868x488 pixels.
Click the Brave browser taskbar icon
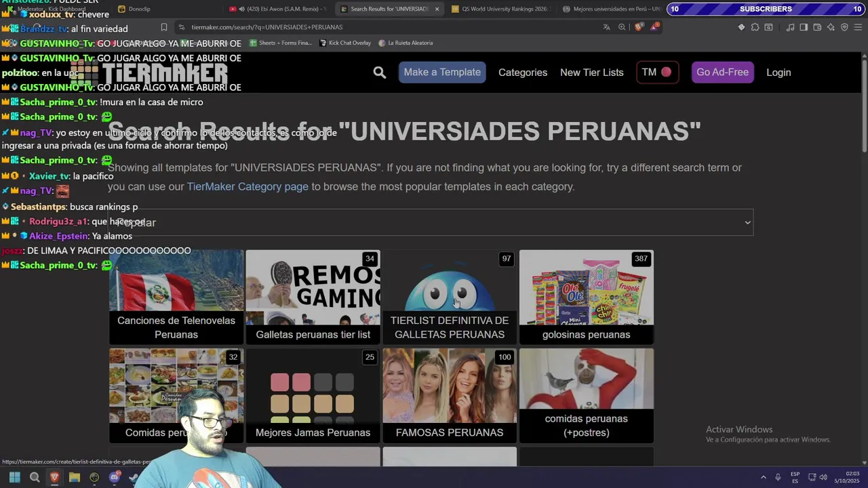tap(54, 477)
